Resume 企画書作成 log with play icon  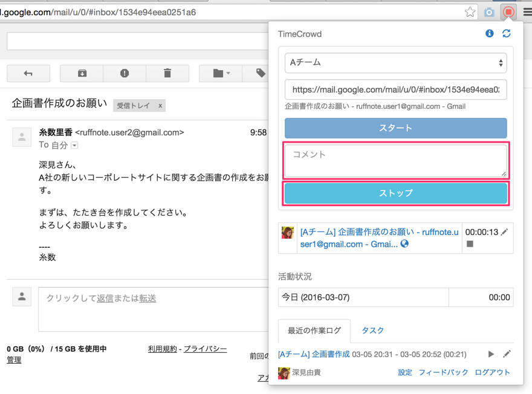coord(491,354)
